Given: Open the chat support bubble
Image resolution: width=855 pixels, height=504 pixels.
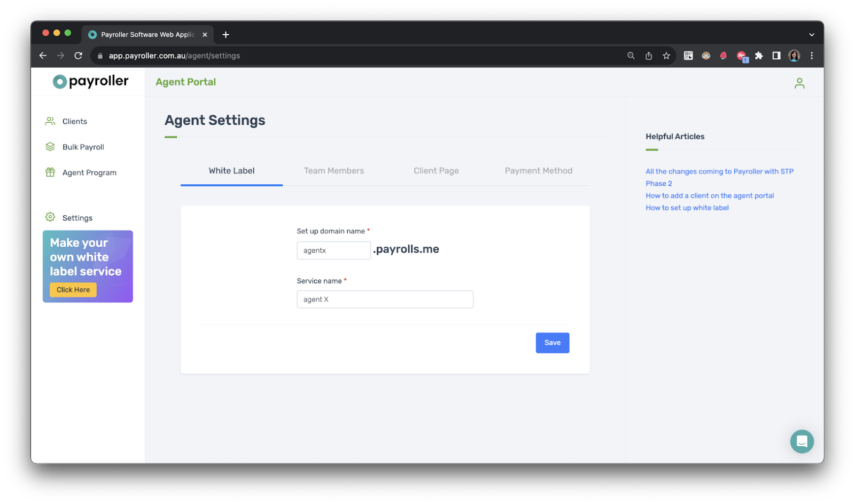Looking at the screenshot, I should [802, 442].
